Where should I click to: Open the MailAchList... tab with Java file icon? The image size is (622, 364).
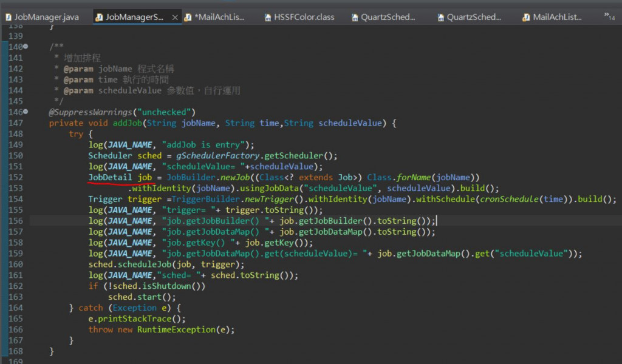(552, 17)
